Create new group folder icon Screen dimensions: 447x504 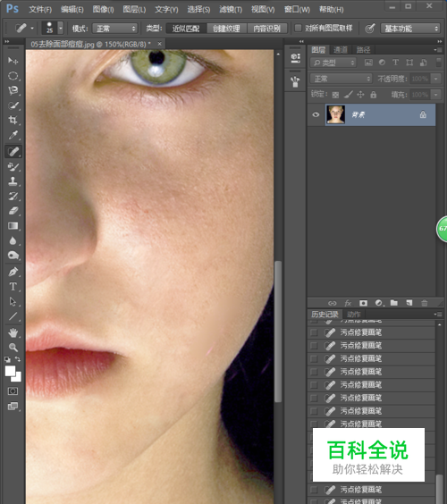pyautogui.click(x=394, y=303)
